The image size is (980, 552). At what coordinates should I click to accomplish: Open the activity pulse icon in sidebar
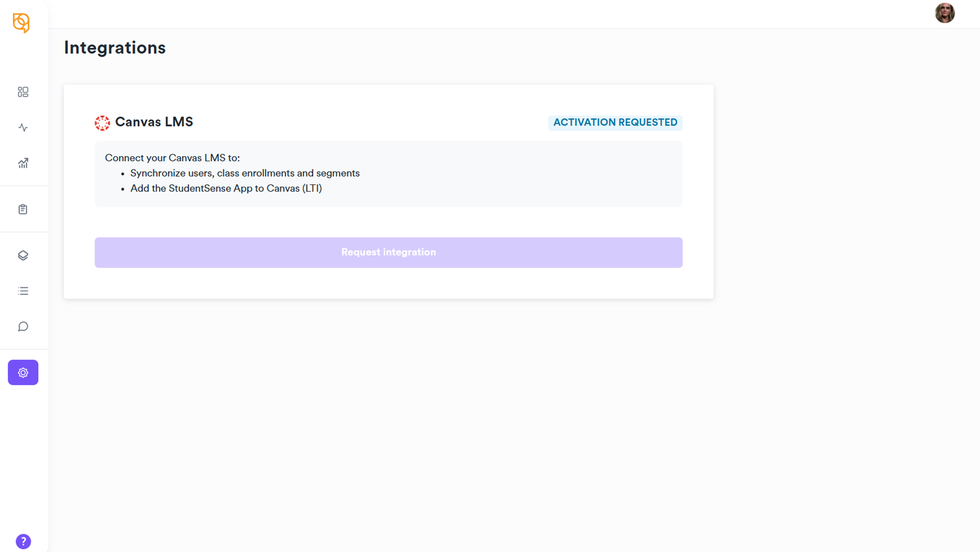23,128
